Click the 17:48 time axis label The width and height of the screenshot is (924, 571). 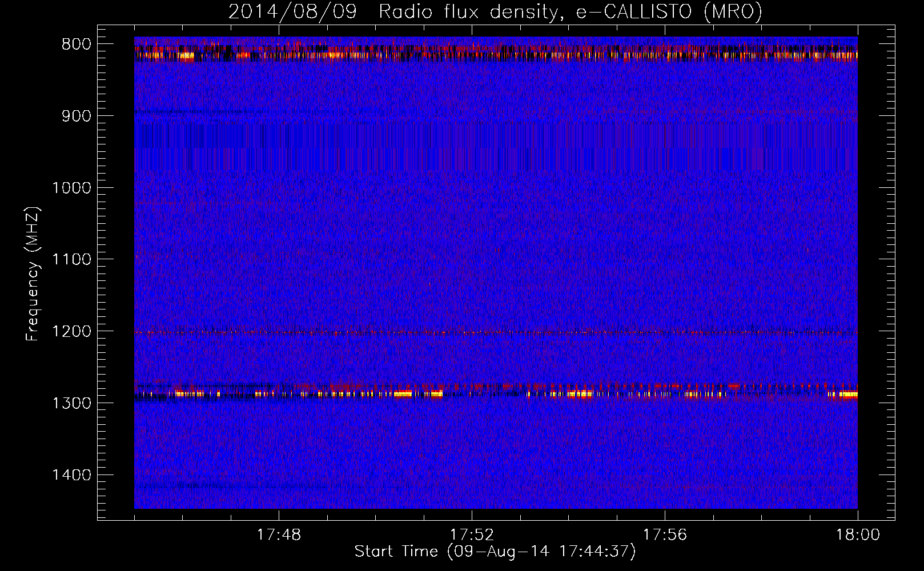(279, 535)
